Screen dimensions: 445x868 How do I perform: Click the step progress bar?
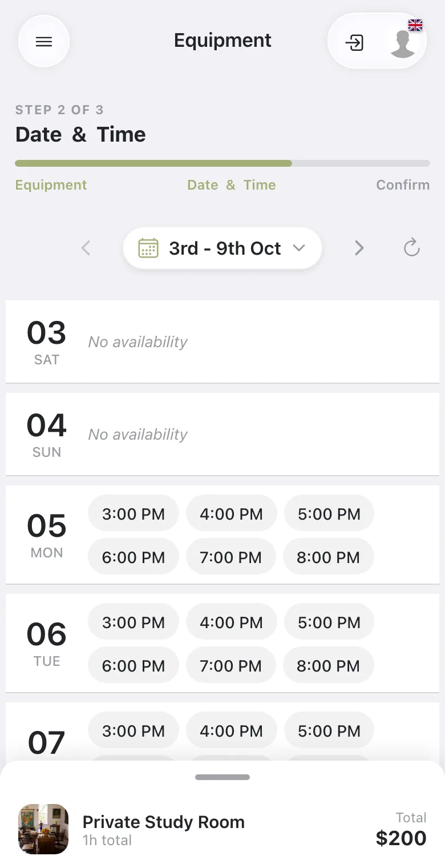(222, 163)
